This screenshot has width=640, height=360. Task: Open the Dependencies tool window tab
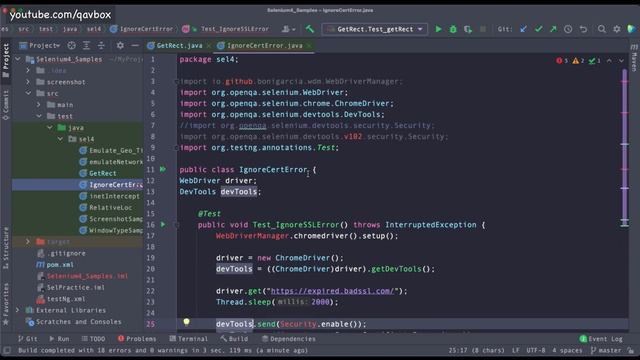(x=289, y=339)
